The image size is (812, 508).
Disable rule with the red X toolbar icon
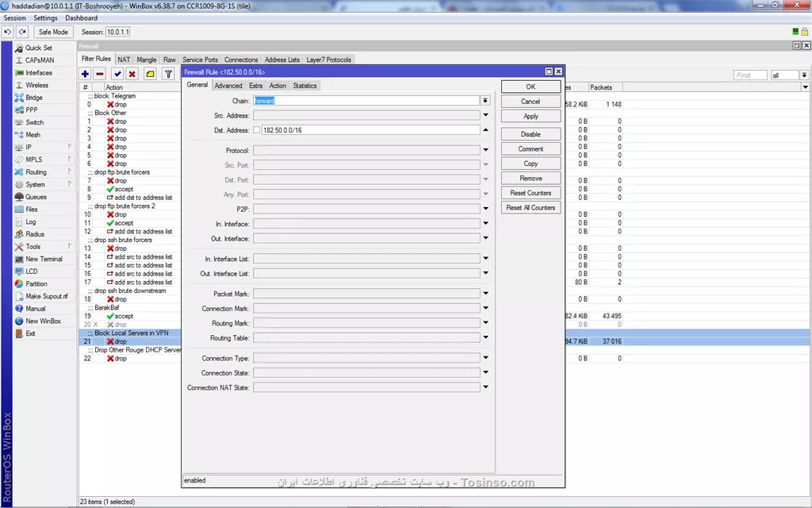click(x=132, y=74)
